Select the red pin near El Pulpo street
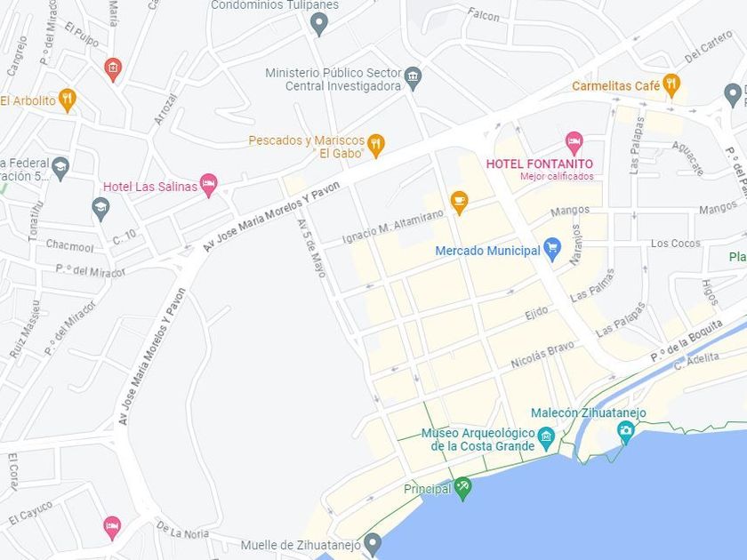The height and width of the screenshot is (560, 747). pos(113,69)
